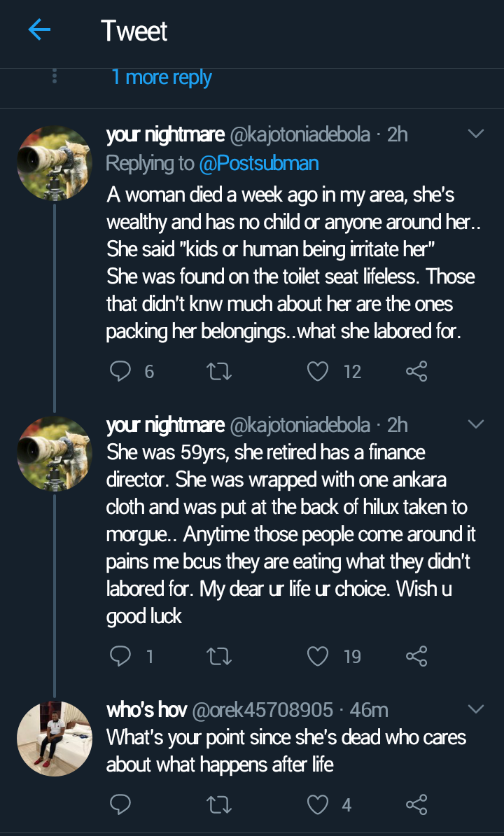504x836 pixels.
Task: Like the tweet with 19 likes
Action: click(x=318, y=655)
